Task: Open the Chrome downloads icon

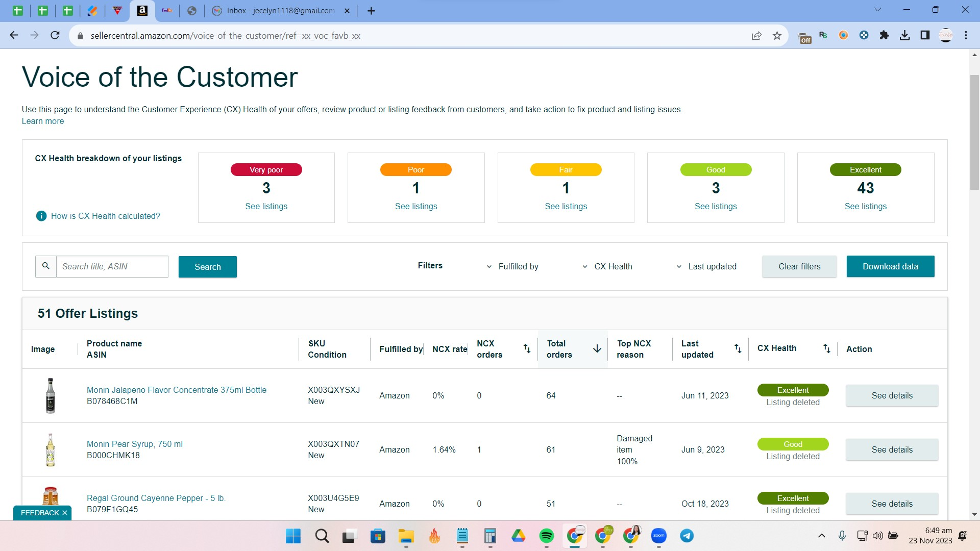Action: pyautogui.click(x=904, y=35)
